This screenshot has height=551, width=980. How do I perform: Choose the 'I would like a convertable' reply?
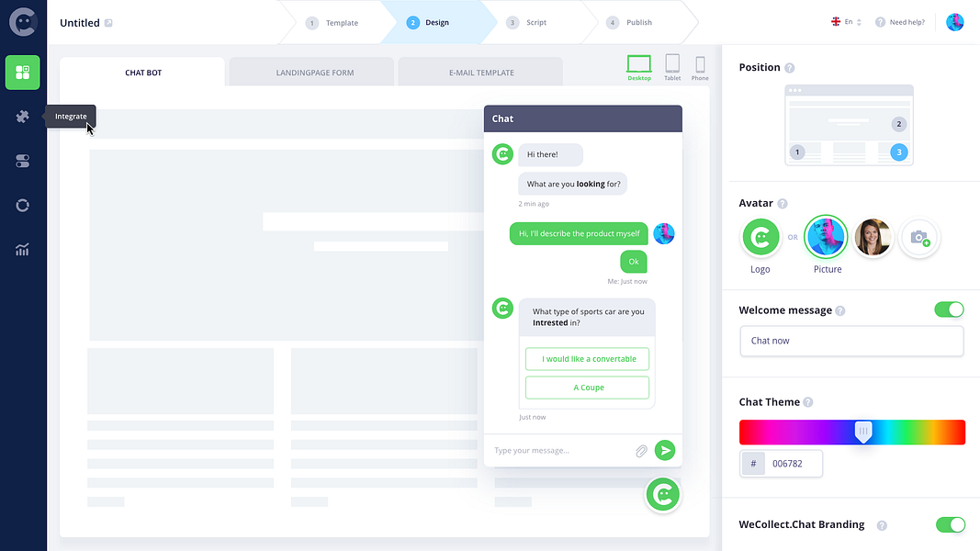tap(587, 358)
